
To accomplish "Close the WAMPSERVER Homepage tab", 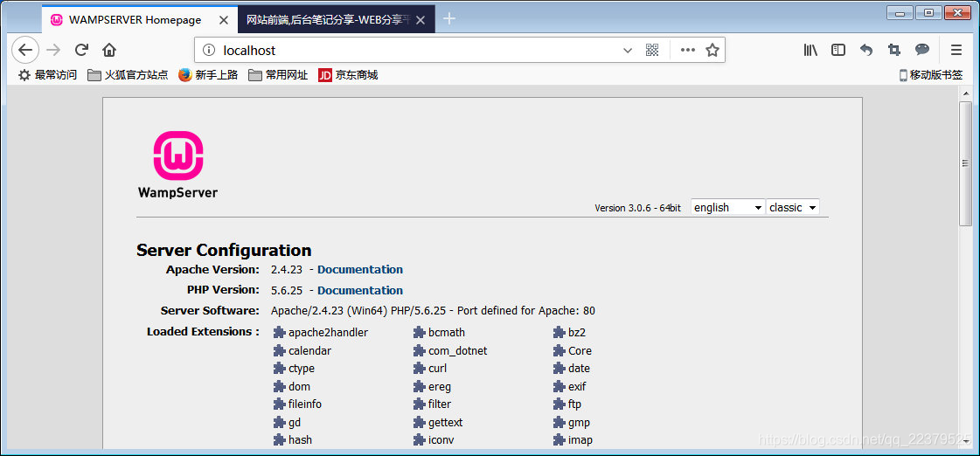I will [223, 20].
